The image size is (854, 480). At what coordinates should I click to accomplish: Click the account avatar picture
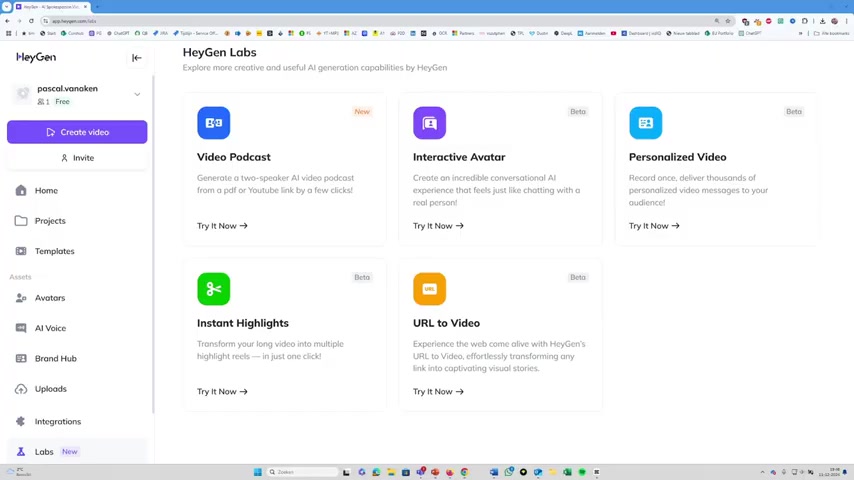coord(22,94)
